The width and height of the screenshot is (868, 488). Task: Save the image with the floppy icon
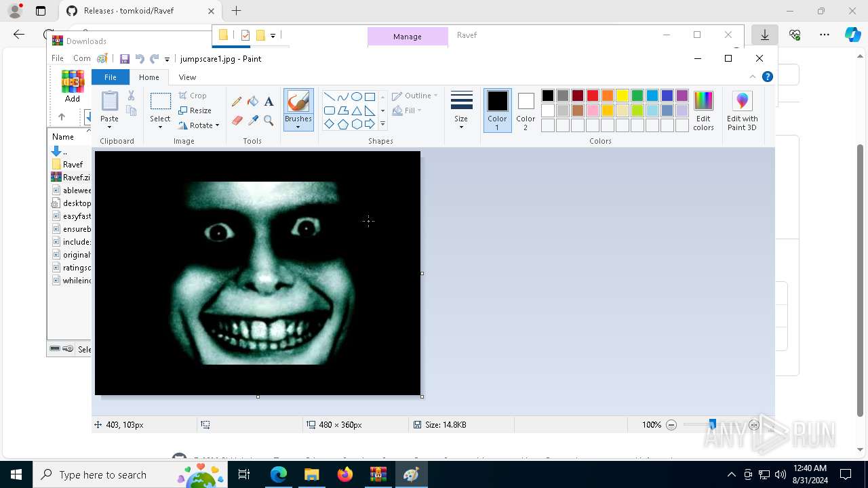[125, 59]
